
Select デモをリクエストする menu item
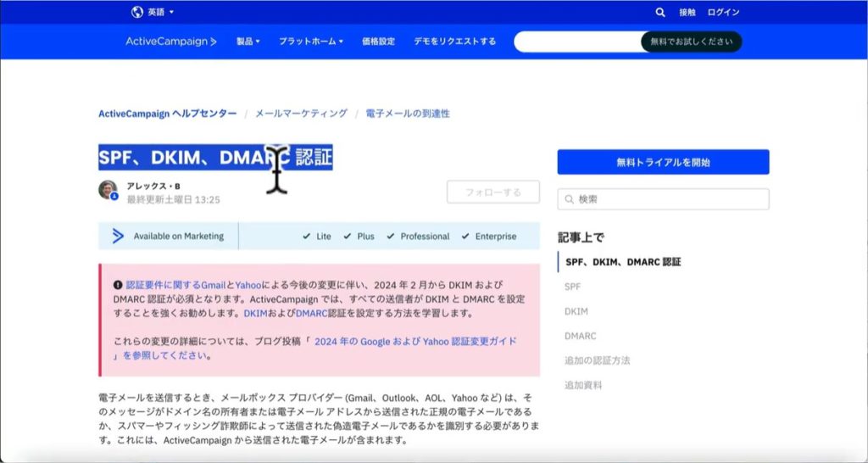point(454,41)
